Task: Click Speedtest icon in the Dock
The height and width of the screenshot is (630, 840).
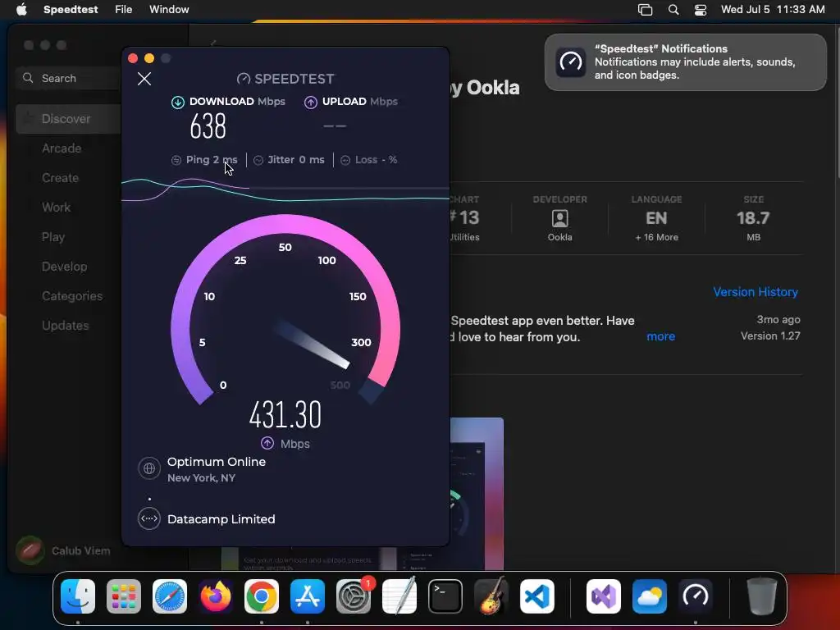Action: 696,596
